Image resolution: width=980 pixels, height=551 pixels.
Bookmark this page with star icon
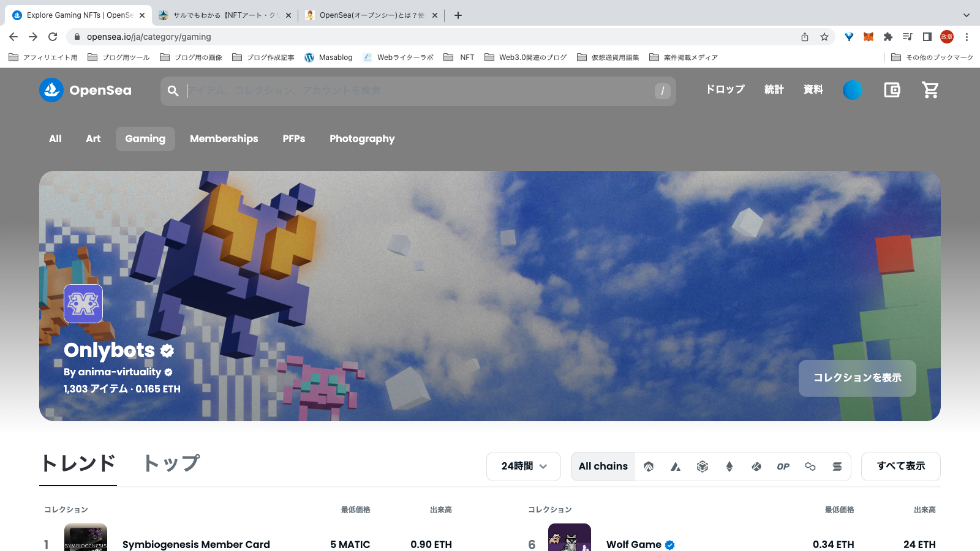[824, 37]
